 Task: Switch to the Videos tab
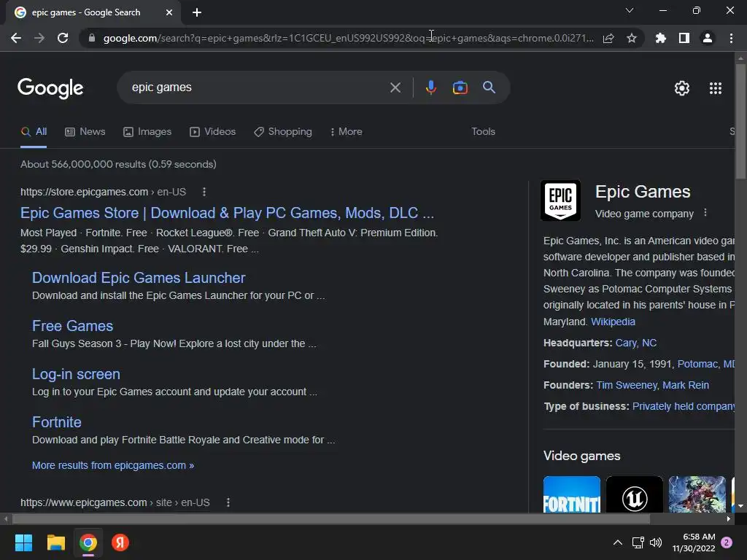click(x=212, y=131)
